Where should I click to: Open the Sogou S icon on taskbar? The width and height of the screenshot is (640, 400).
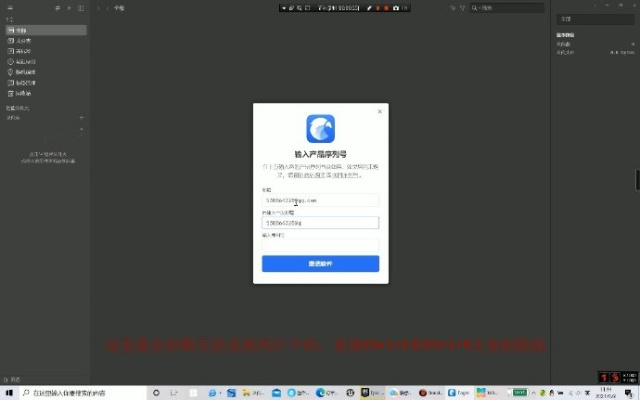point(231,393)
